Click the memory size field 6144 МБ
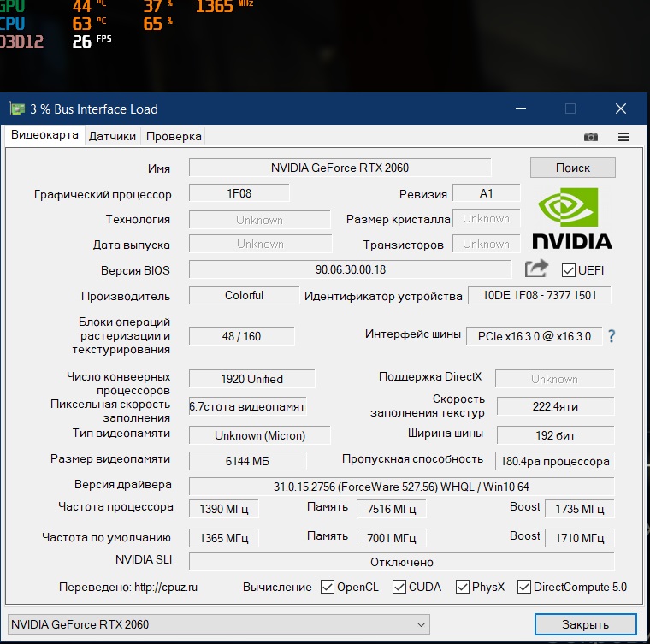Viewport: 650px width, 644px height. pos(247,461)
